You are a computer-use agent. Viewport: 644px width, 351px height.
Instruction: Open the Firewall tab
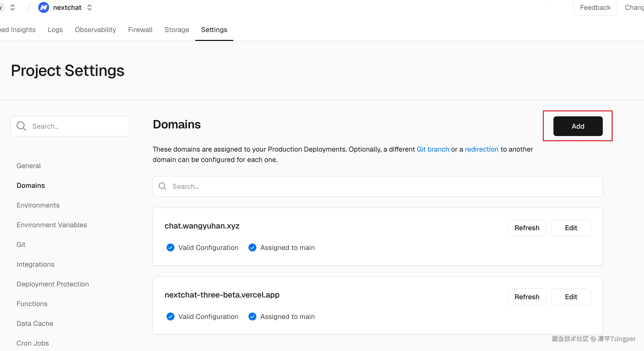140,30
